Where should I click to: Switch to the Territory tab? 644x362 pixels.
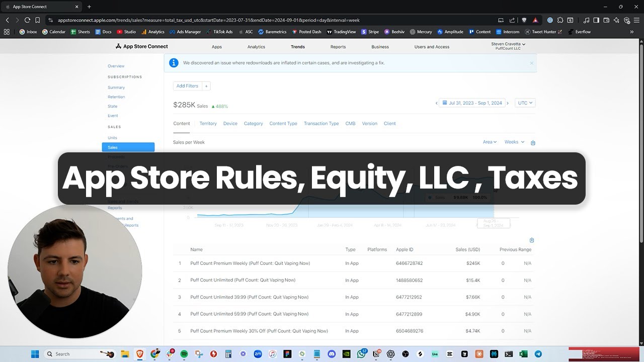[x=208, y=123]
